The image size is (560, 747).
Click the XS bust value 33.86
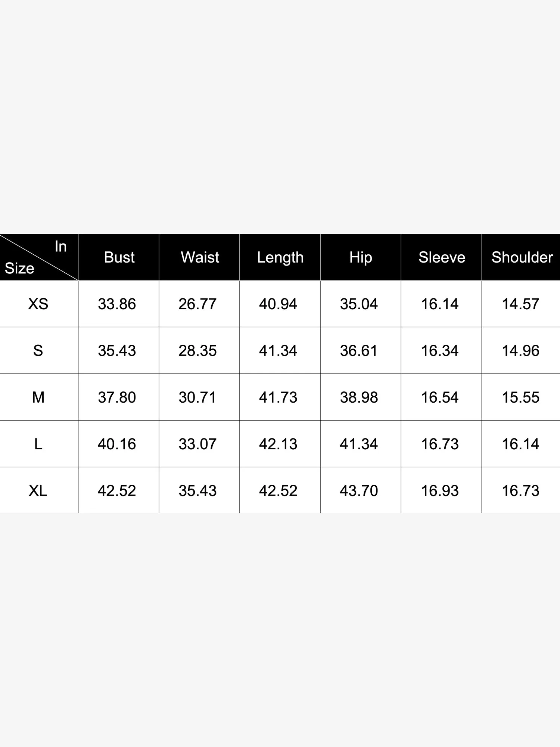click(x=117, y=304)
